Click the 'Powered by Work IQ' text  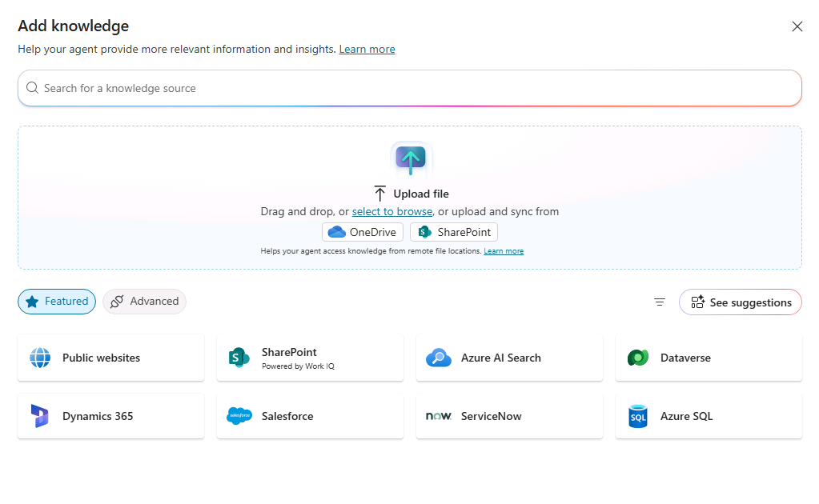coord(298,366)
